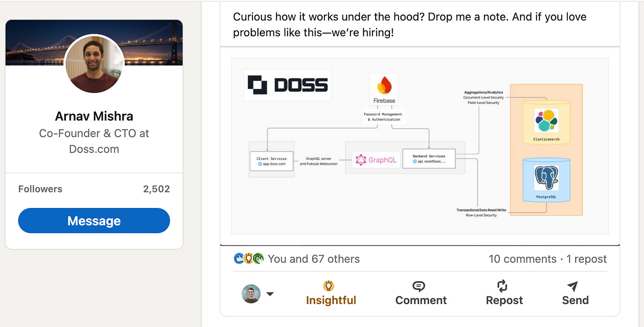Click the DOSS logo in diagram

(x=287, y=85)
